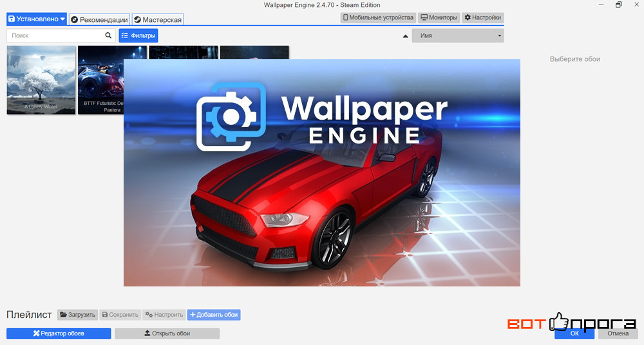
Task: Select the A Lonely Winter wallpaper
Action: pyautogui.click(x=41, y=80)
